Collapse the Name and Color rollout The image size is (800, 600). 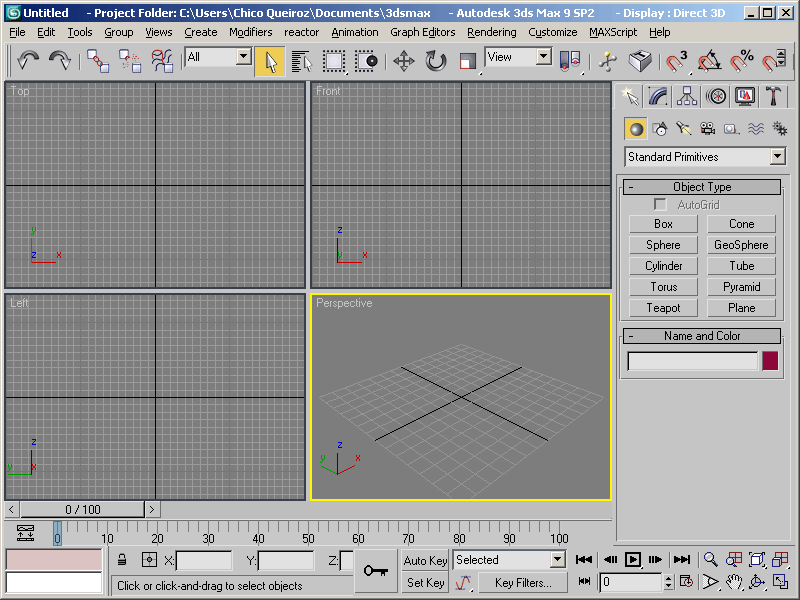point(702,336)
